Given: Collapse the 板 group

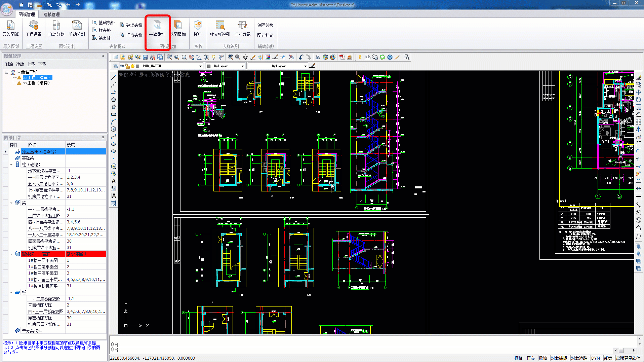Looking at the screenshot, I should [11, 292].
